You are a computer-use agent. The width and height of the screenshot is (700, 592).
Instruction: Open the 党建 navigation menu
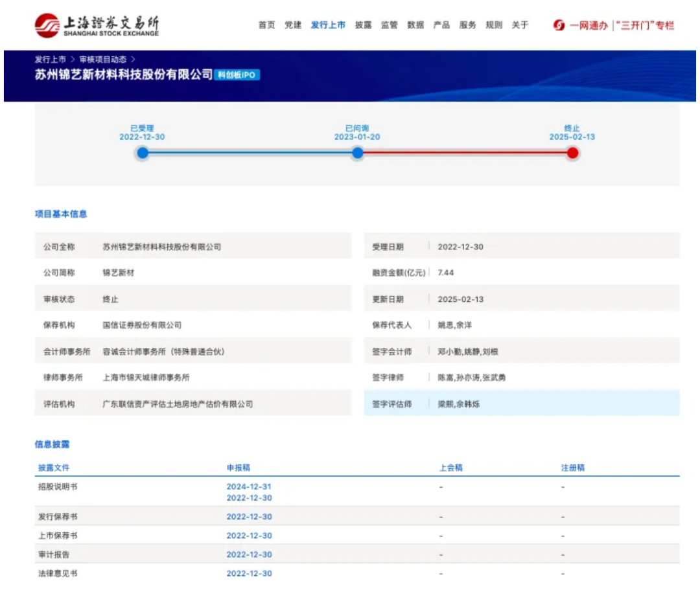pos(293,25)
